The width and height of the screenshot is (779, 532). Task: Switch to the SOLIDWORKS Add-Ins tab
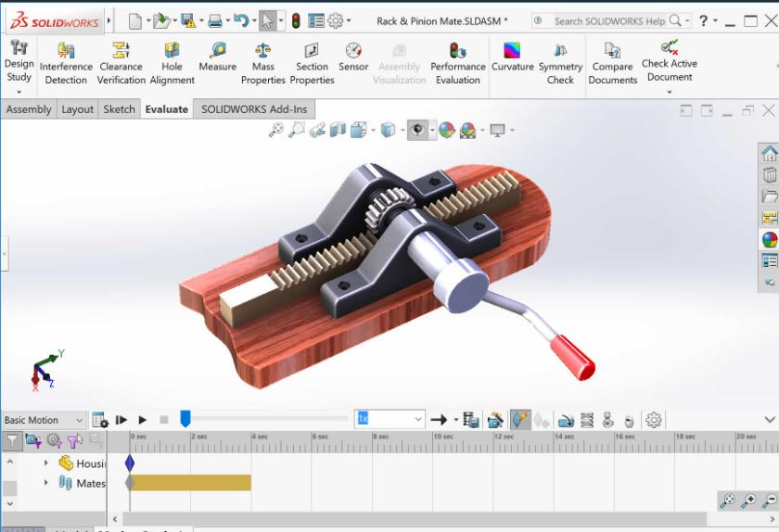(x=254, y=109)
